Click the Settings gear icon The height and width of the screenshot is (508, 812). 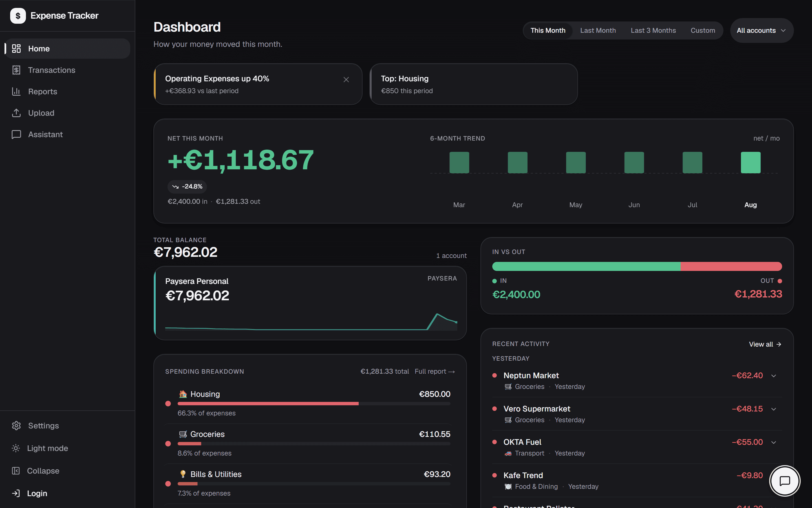(x=16, y=426)
